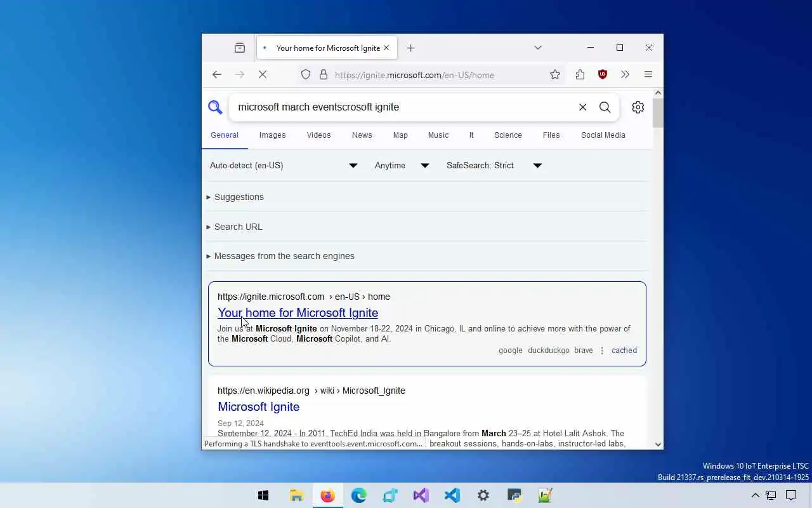This screenshot has width=812, height=508.
Task: Switch to the Files tab
Action: pyautogui.click(x=551, y=135)
